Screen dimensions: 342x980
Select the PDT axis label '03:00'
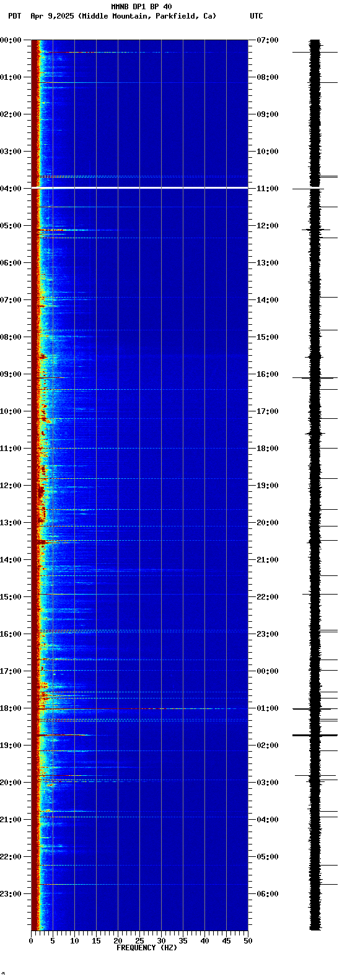coord(11,152)
